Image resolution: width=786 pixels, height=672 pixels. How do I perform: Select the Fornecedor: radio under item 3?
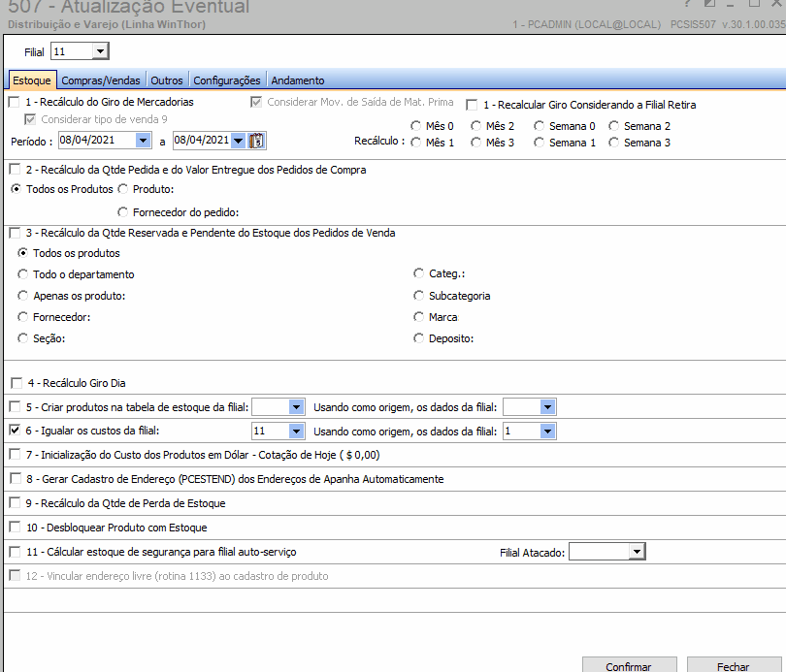22,317
